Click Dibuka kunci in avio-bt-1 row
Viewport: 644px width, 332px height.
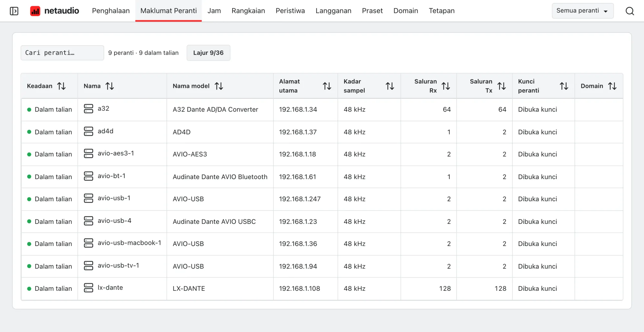[x=537, y=177]
